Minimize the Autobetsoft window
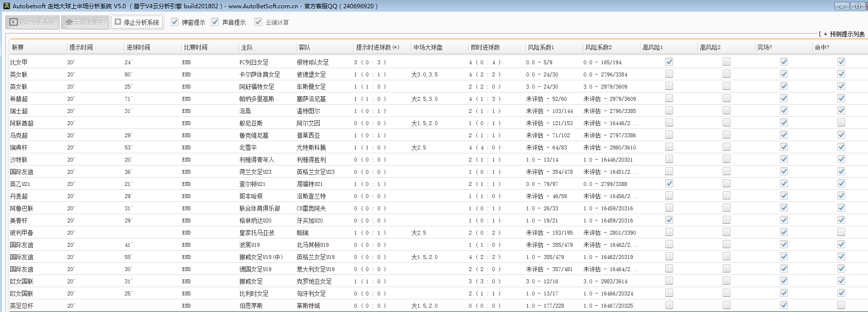The image size is (868, 312). (842, 6)
